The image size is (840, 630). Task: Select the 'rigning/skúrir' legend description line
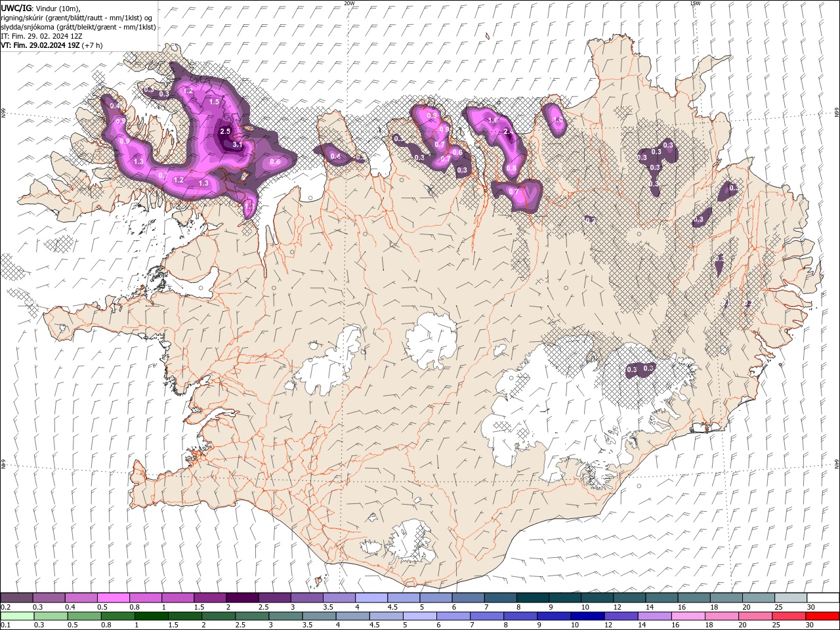click(77, 18)
